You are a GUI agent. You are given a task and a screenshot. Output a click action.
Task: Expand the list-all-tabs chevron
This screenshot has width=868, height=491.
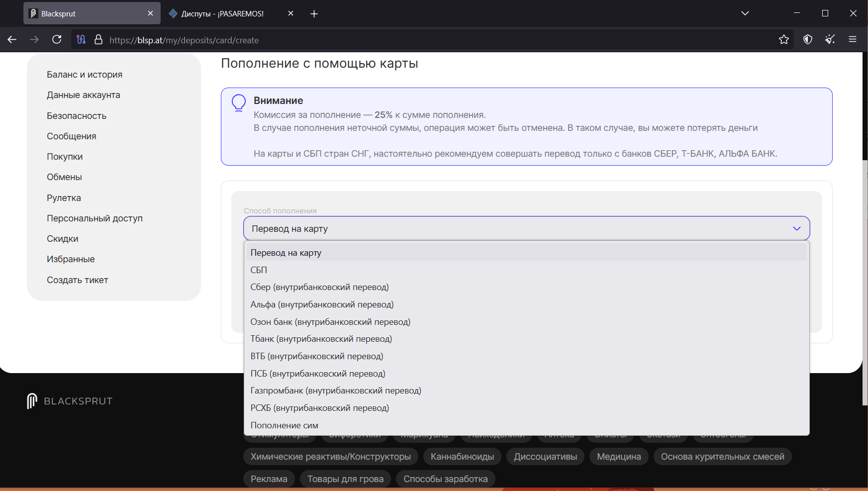[x=745, y=13]
